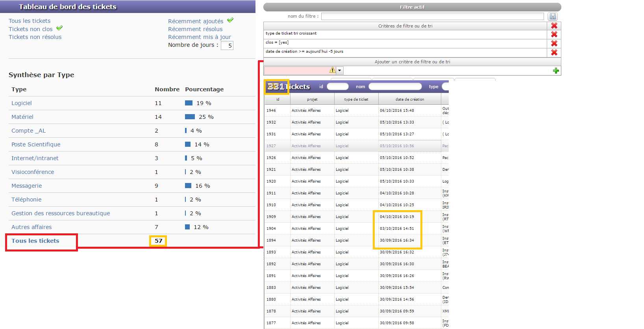644x329 pixels.
Task: Sort by 'date de création' column header
Action: 410,100
